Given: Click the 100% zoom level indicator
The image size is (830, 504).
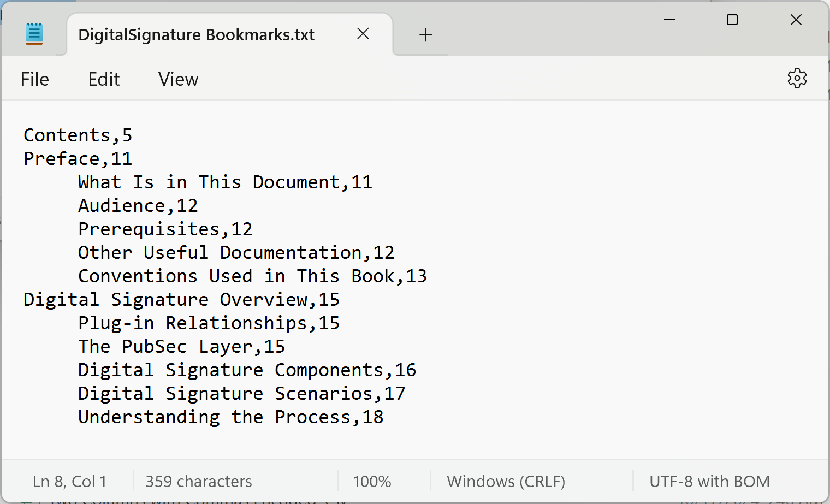Looking at the screenshot, I should pos(372,482).
